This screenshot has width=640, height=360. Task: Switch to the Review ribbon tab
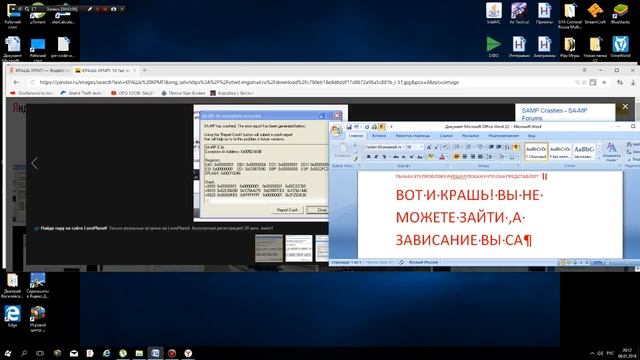click(503, 136)
